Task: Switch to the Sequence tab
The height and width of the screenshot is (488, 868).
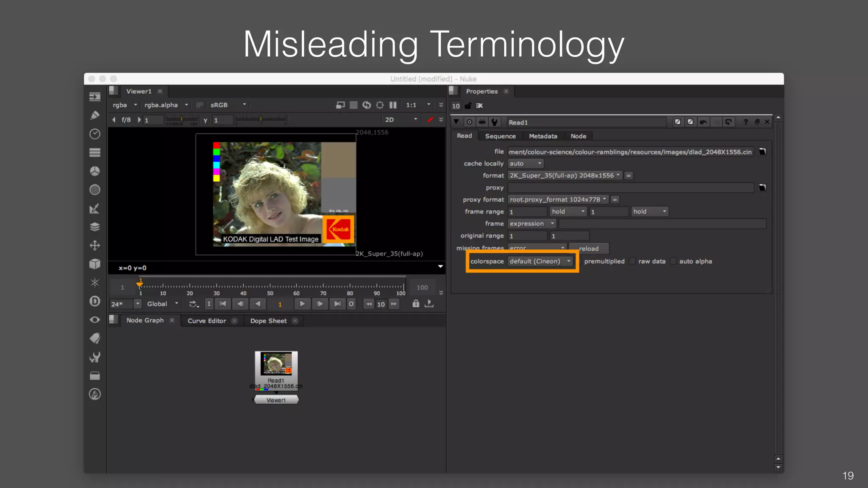Action: point(500,136)
